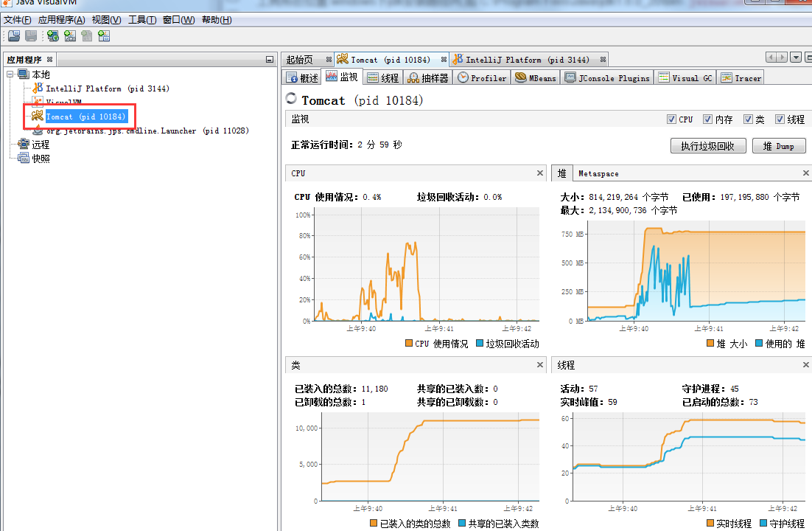
Task: Open the 工具(T) menu
Action: pyautogui.click(x=142, y=20)
